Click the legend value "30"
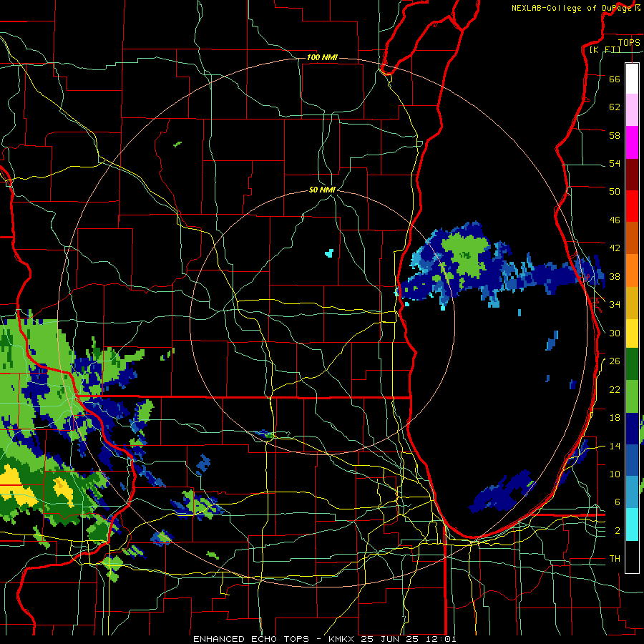644x644 pixels. coord(615,333)
